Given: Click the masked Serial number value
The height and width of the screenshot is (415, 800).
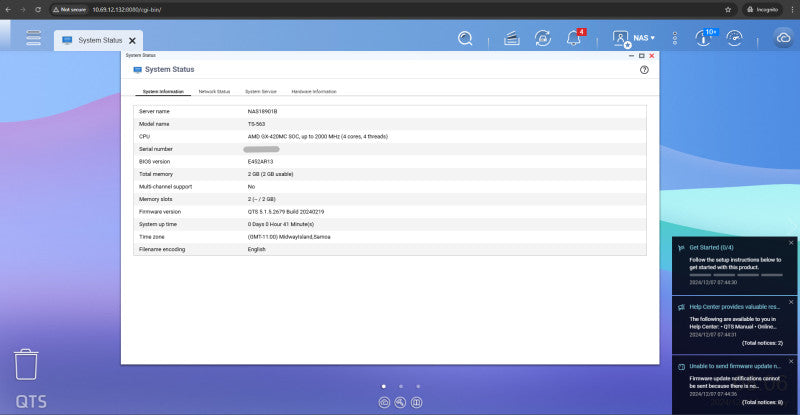Looking at the screenshot, I should point(261,149).
